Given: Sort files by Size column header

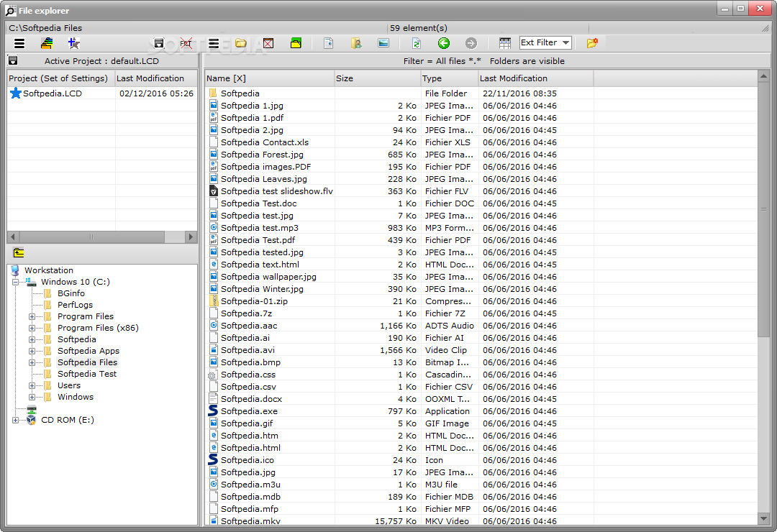Looking at the screenshot, I should [x=378, y=78].
